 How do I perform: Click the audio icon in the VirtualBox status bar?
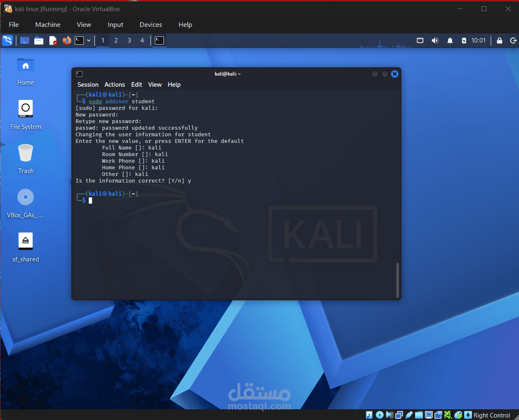(x=389, y=415)
